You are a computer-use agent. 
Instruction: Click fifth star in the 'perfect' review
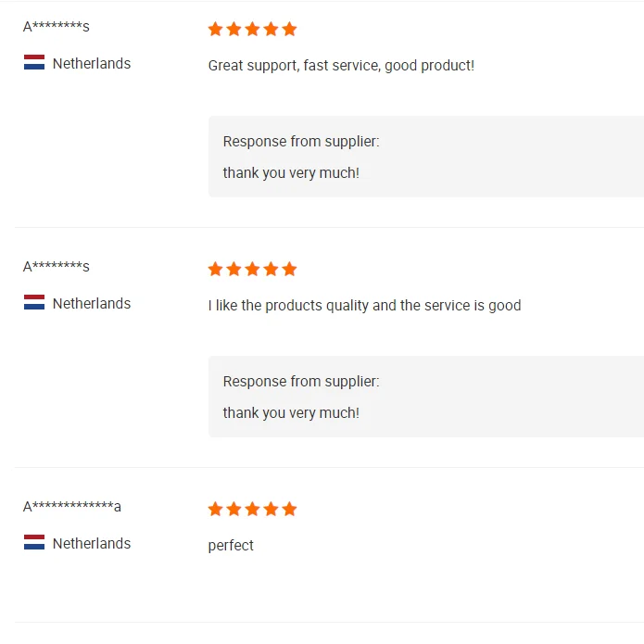click(289, 509)
